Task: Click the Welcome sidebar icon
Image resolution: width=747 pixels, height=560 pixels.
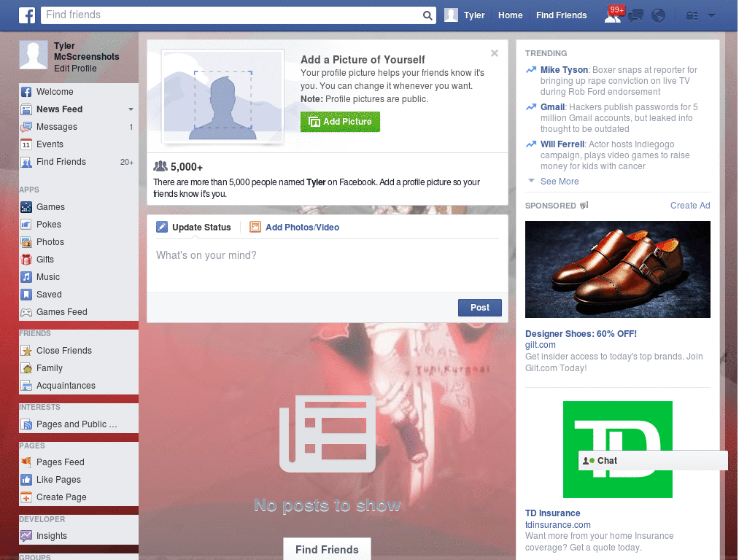Action: pos(26,92)
